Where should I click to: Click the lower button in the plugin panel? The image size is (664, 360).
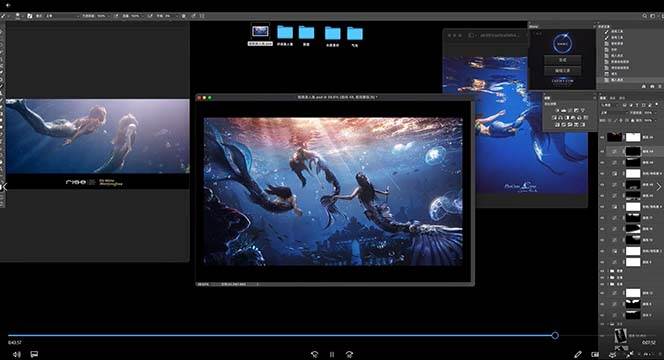coord(562,70)
